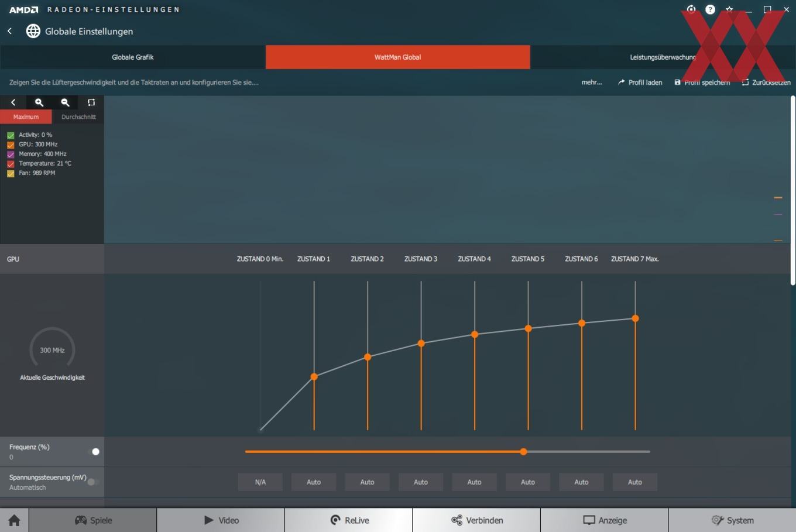
Task: Collapse the monitoring panel with the left arrow
Action: tap(13, 102)
